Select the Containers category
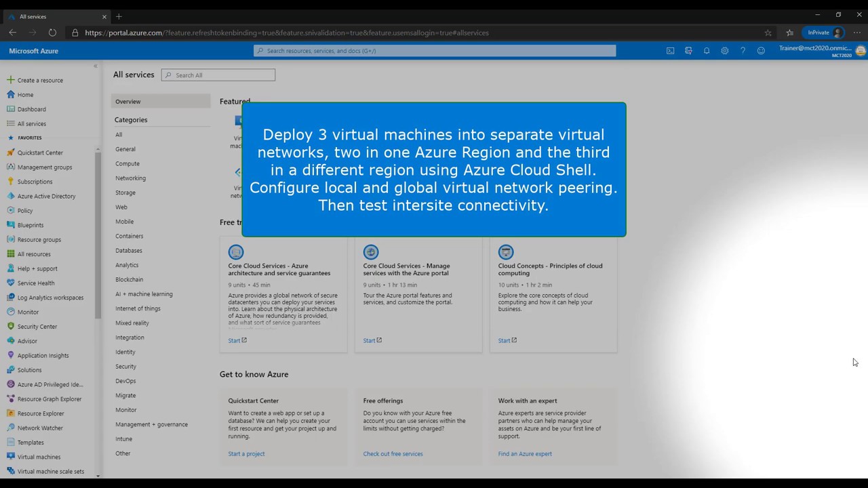The height and width of the screenshot is (488, 868). (129, 236)
